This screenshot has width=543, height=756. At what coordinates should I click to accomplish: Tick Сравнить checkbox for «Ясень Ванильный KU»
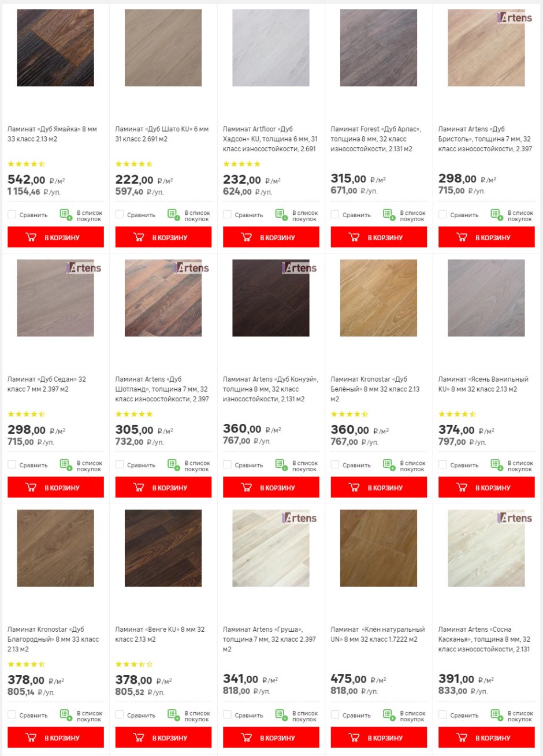point(442,464)
